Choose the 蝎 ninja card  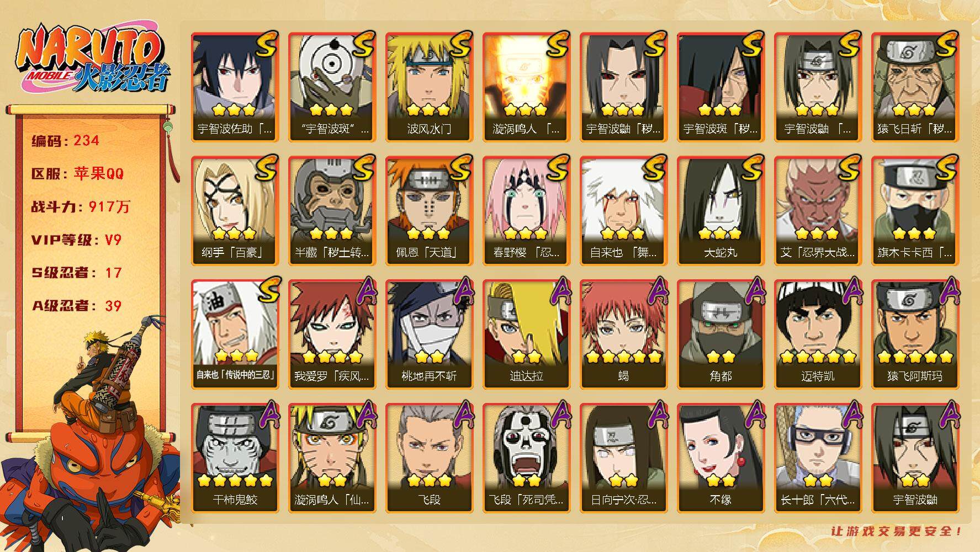pos(623,334)
